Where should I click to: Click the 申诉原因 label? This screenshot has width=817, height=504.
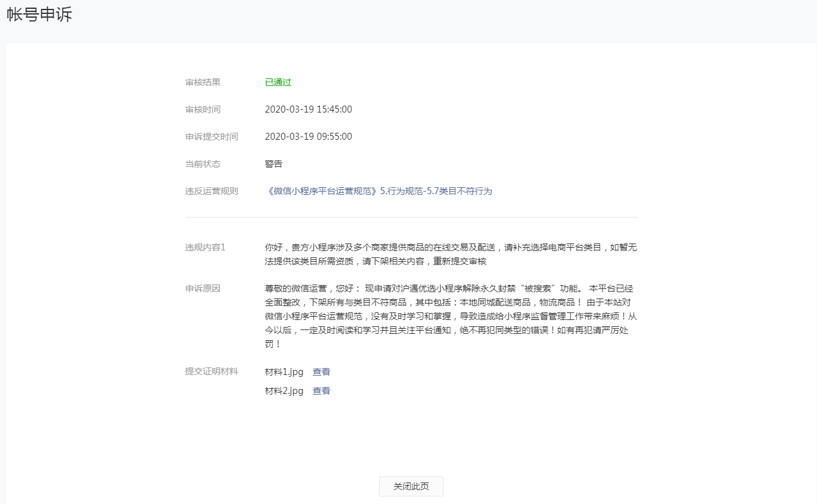point(203,288)
